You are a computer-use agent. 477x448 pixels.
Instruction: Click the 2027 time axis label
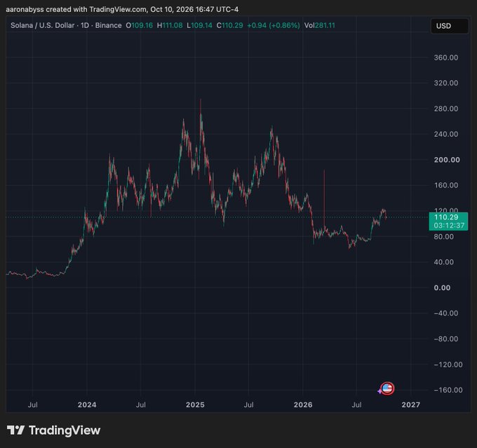click(x=410, y=405)
